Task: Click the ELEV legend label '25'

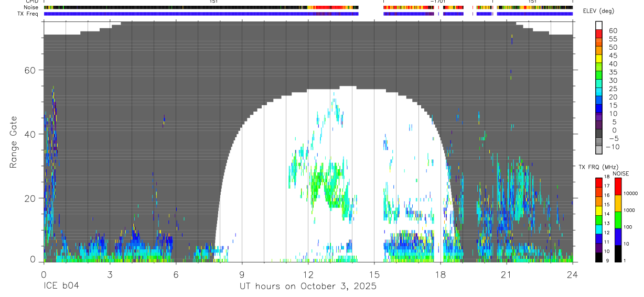Action: click(613, 89)
